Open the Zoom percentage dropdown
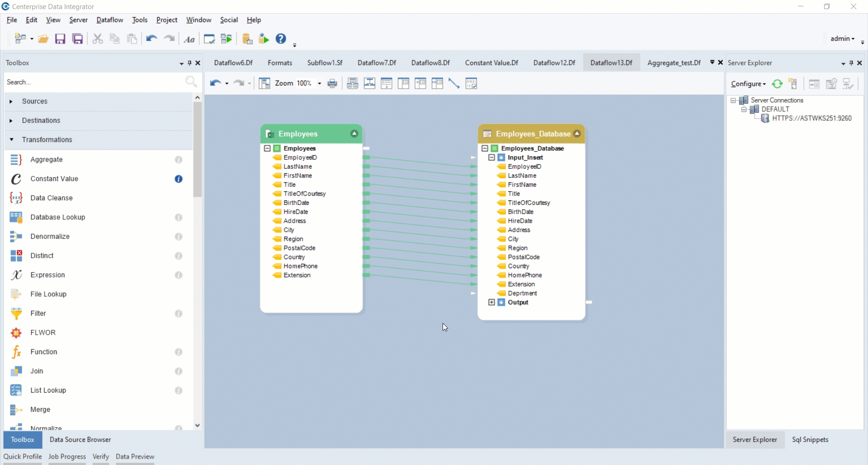 tap(319, 84)
